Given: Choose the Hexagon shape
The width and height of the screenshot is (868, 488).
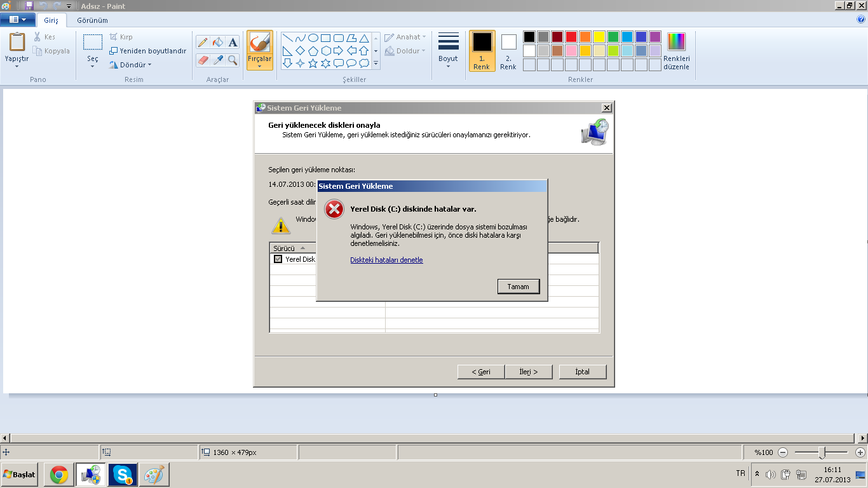Looking at the screenshot, I should (x=325, y=51).
